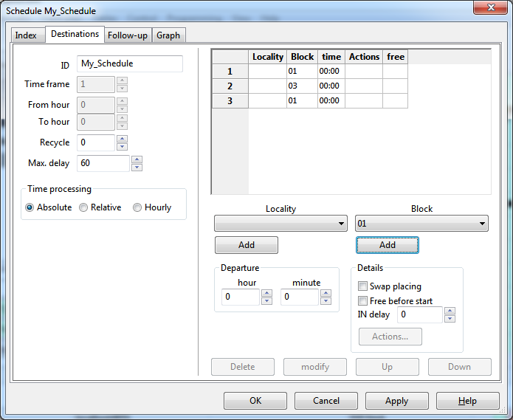Click the ID text field

(129, 64)
